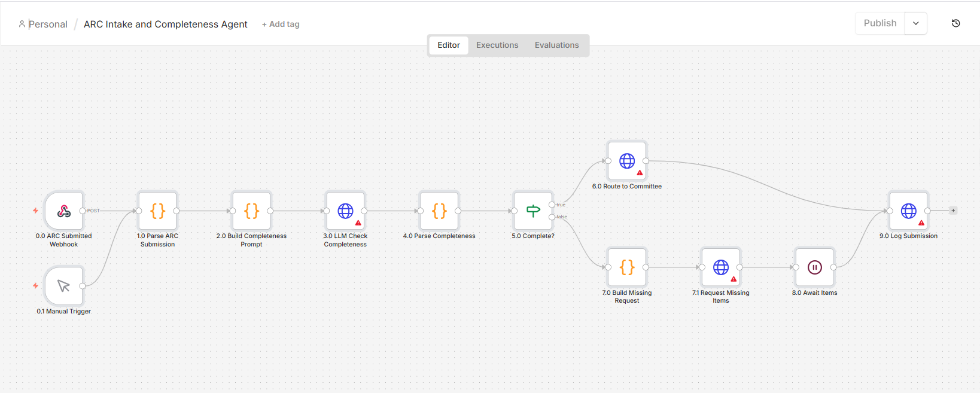
Task: Switch to the Evaluations tab
Action: tap(557, 45)
